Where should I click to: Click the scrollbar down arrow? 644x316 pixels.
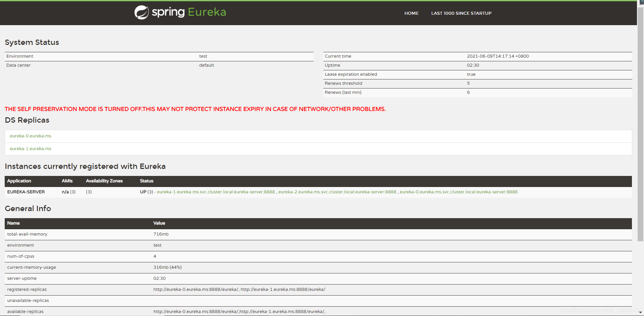click(640, 312)
